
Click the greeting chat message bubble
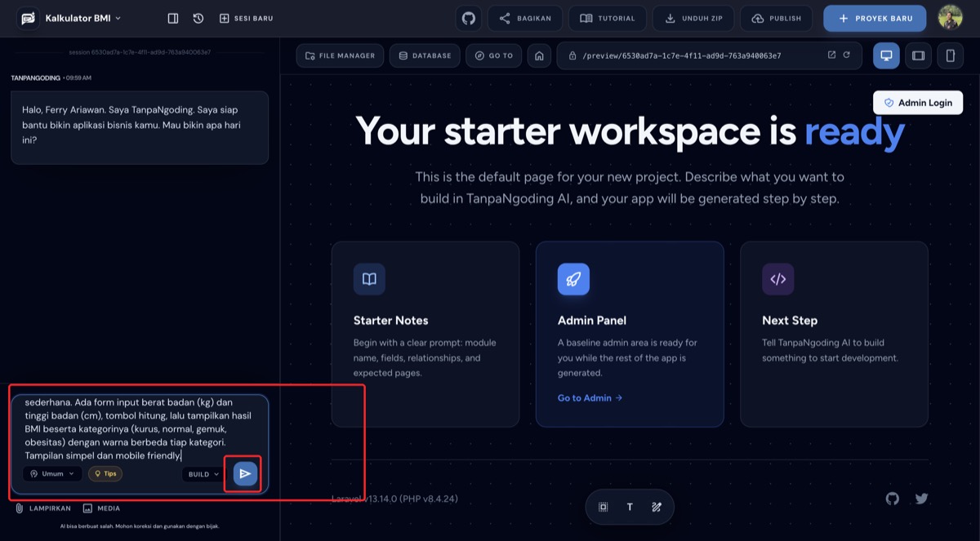pos(140,127)
